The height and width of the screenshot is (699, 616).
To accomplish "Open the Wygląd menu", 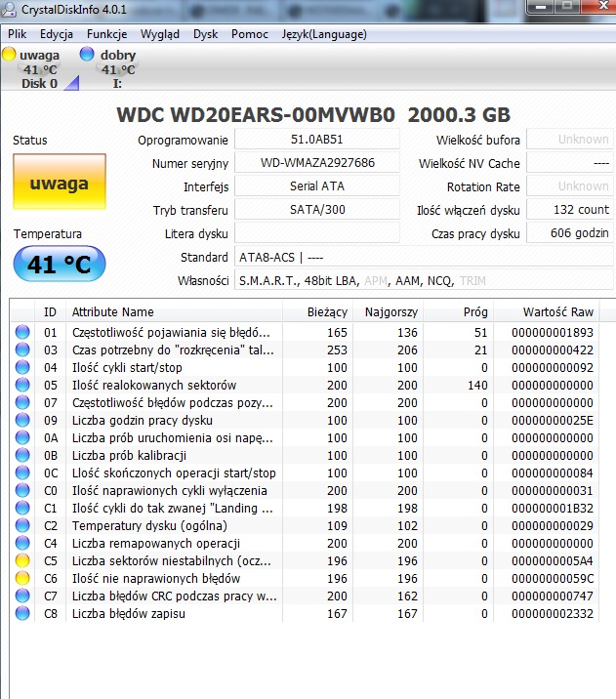I will coord(159,34).
